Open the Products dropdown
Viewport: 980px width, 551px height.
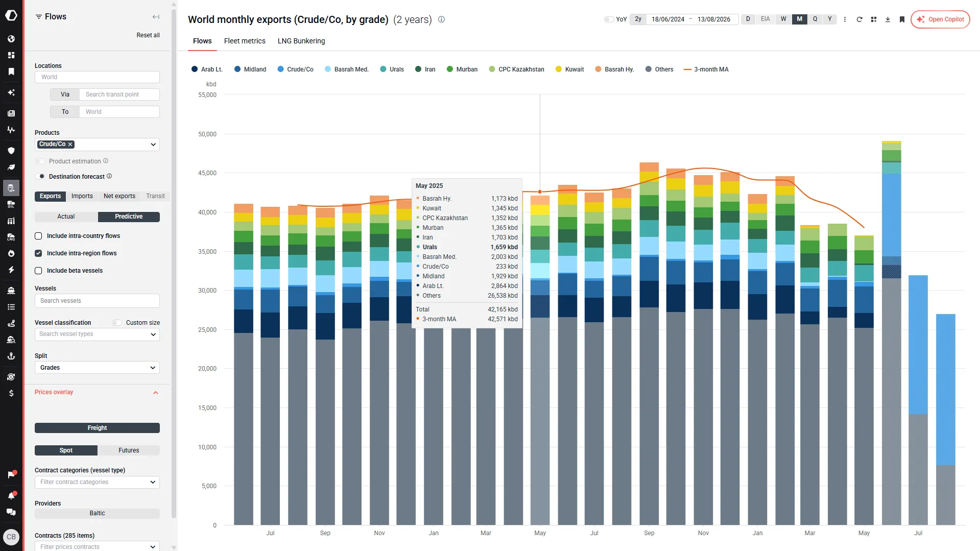(97, 145)
